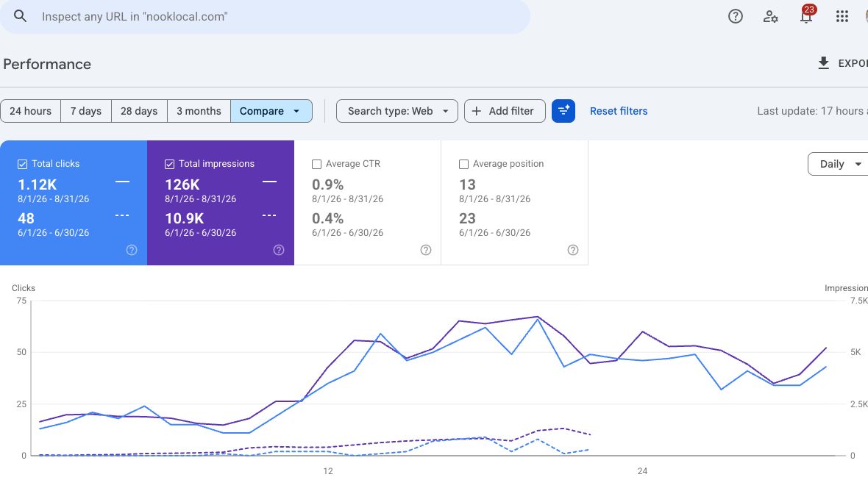Select the 7 days date range
868x491 pixels.
click(x=86, y=111)
